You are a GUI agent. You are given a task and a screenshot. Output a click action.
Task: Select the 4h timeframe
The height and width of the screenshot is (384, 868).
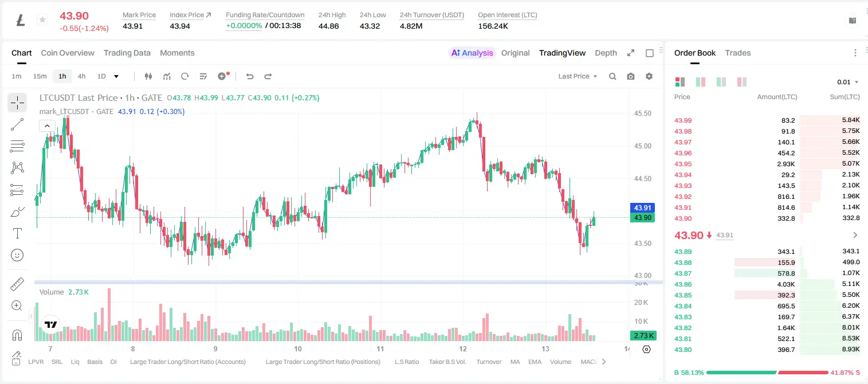(81, 76)
